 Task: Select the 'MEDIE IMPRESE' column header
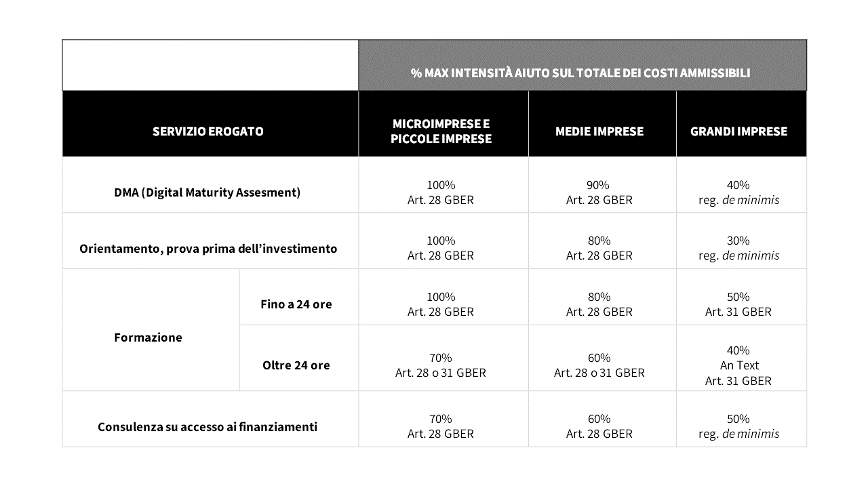[599, 131]
